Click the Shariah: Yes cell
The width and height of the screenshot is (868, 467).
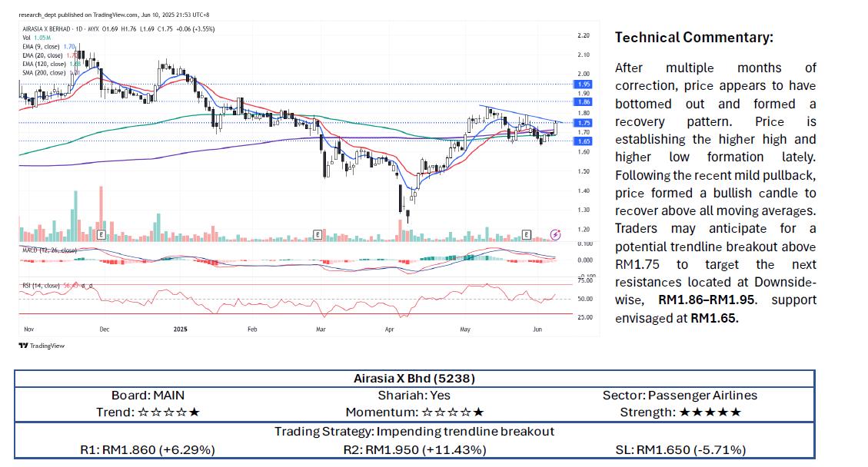click(x=414, y=396)
